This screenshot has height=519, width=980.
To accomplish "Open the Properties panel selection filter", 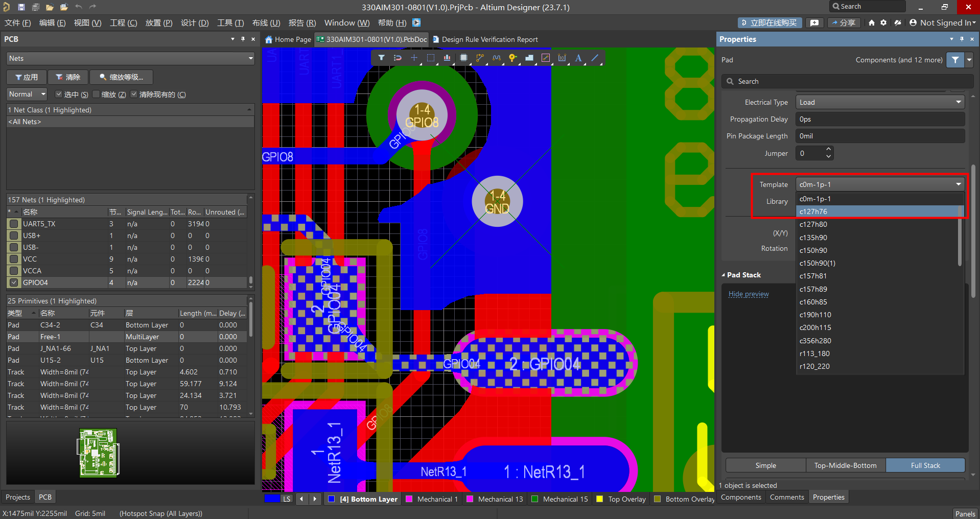I will (x=955, y=60).
